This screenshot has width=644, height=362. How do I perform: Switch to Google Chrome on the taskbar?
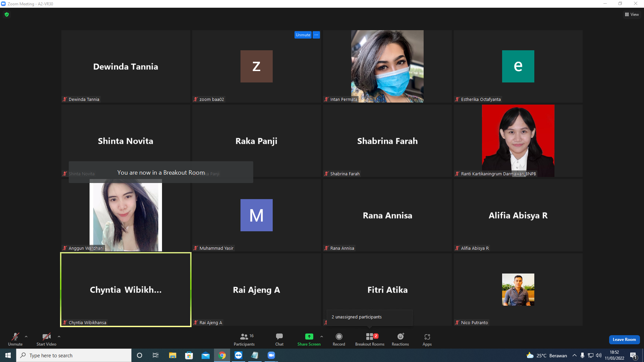222,355
